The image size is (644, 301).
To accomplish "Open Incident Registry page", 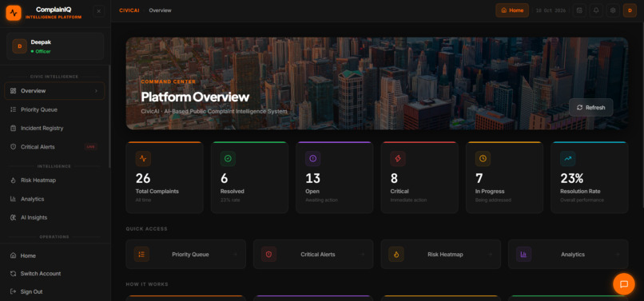I will [x=54, y=128].
